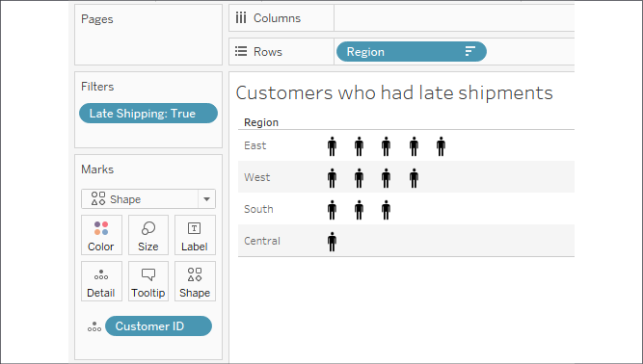
Task: Click the Region column header
Action: 261,122
